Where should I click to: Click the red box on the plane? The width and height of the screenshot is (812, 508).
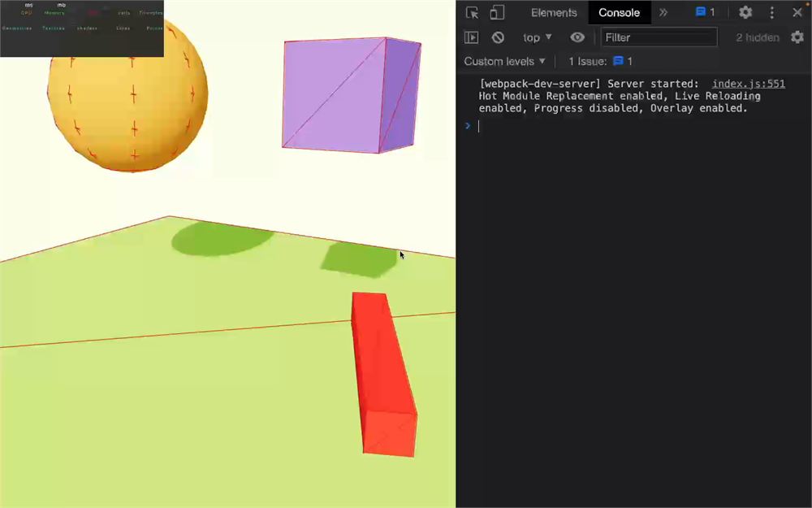pos(384,374)
